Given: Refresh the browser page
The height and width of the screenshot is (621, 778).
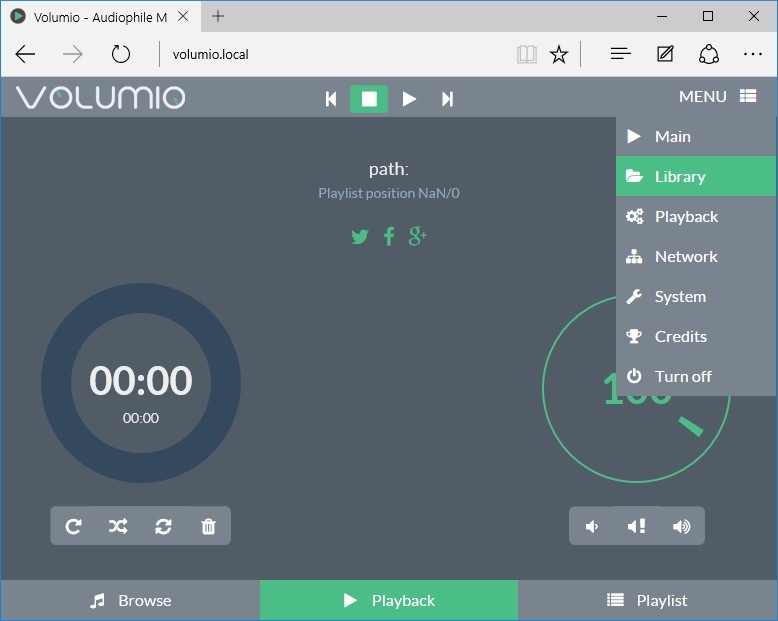Looking at the screenshot, I should click(121, 54).
